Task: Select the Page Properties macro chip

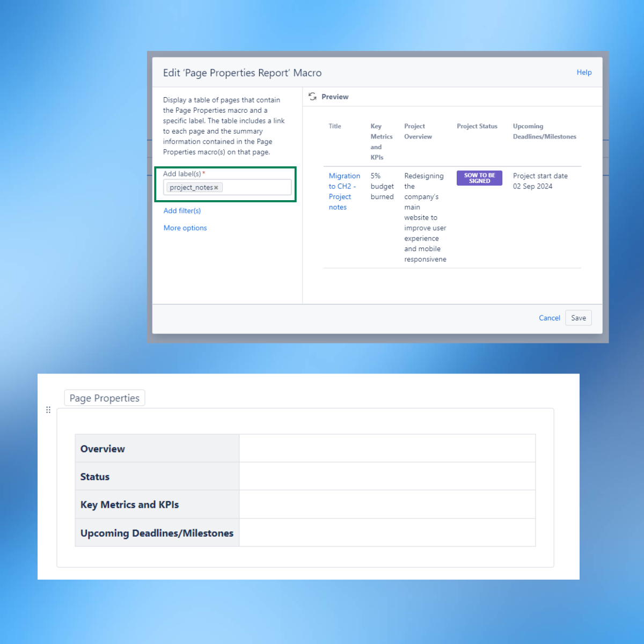Action: (104, 398)
